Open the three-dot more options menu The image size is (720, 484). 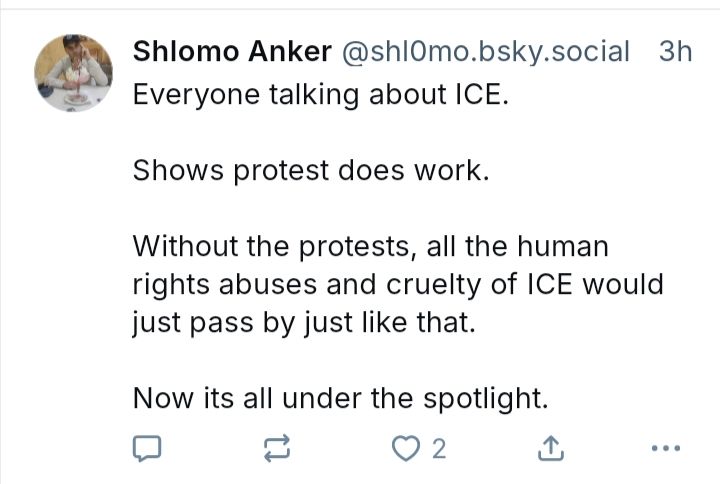[665, 449]
